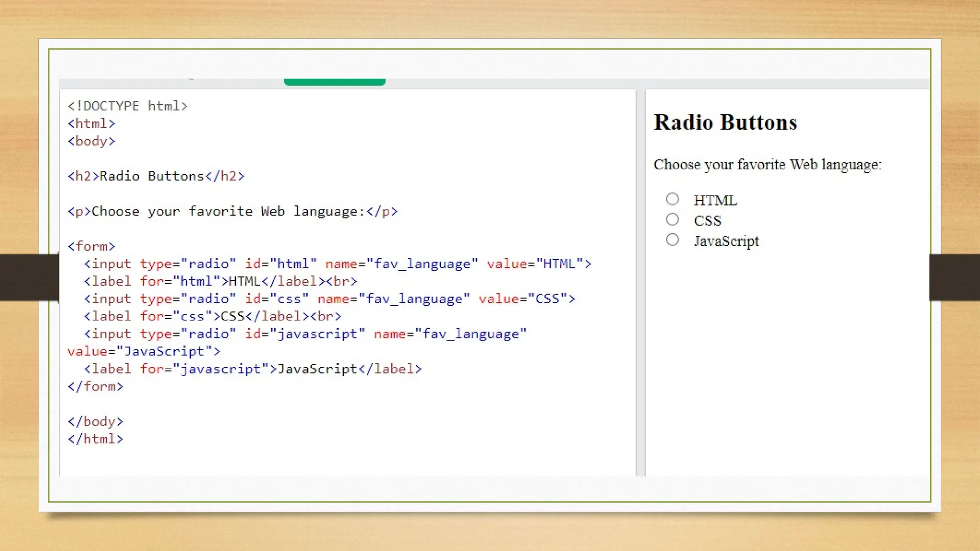Click the input line with id="html"
Screen dimensions: 980x551
pos(337,264)
